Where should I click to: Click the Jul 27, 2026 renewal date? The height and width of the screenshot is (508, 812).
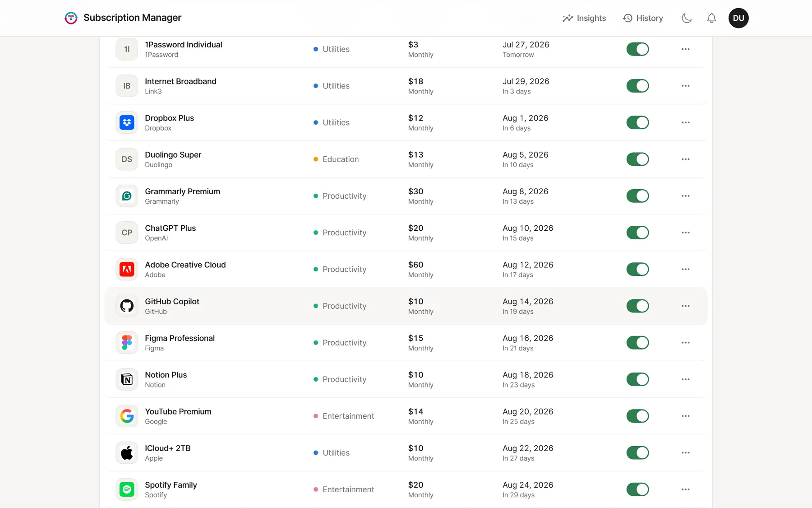(x=526, y=45)
